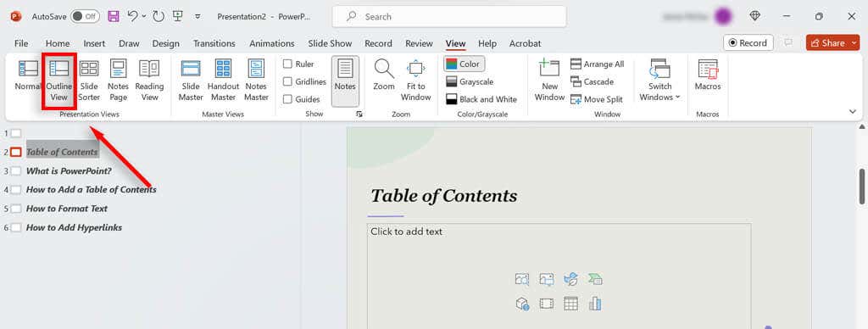Viewport: 868px width, 329px height.
Task: Click 'Click to add text' placeholder
Action: click(x=406, y=231)
